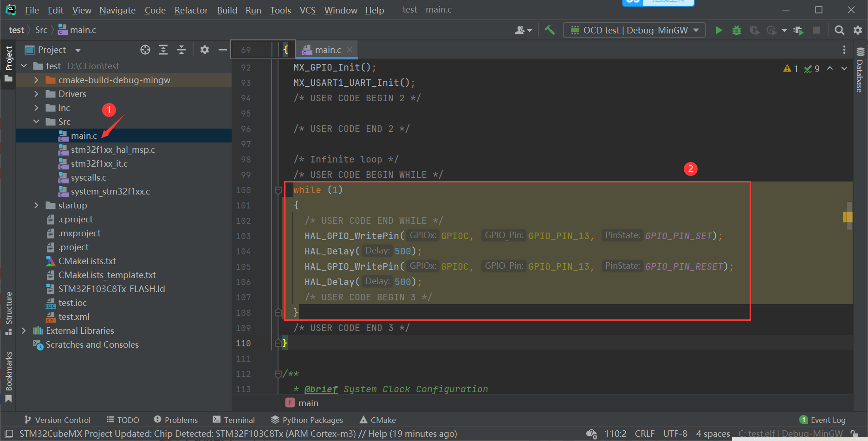Screen dimensions: 868x441
Task: Open IDE settings gear in toolbar
Action: 857,30
